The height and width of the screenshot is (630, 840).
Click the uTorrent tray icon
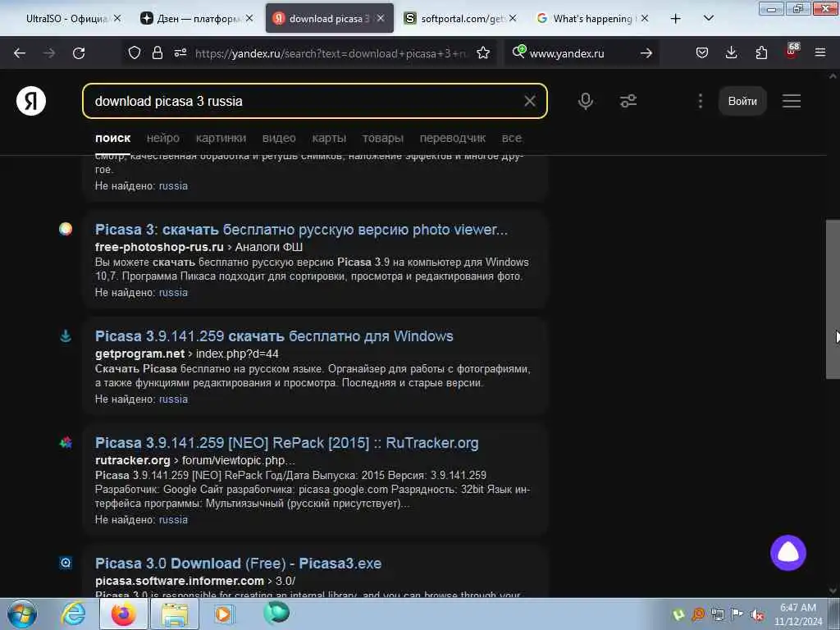coord(678,615)
